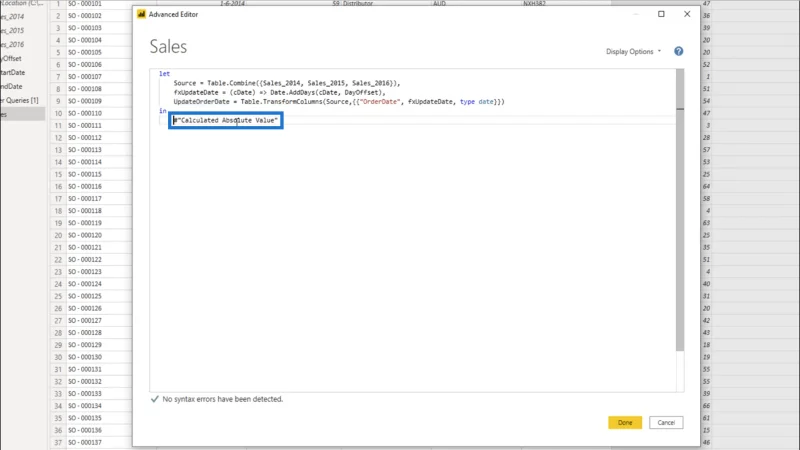Click the Source = Table.Combine line
The height and width of the screenshot is (450, 800).
coord(287,83)
